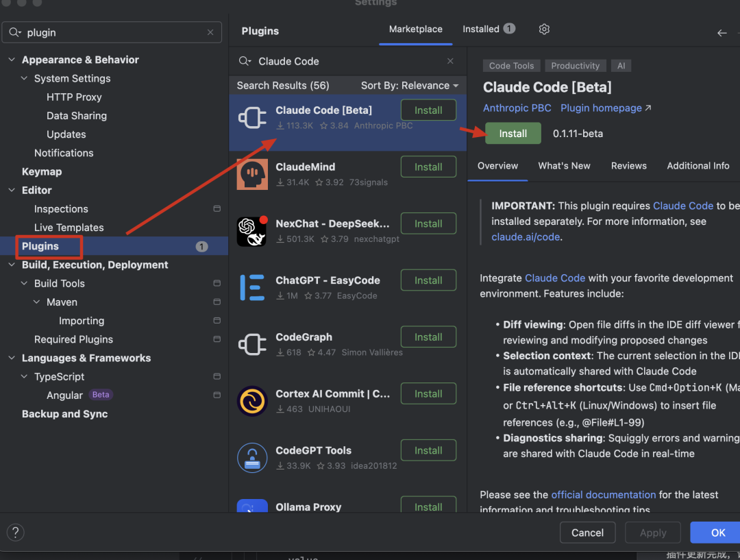Click the Cancel button
The width and height of the screenshot is (740, 560).
[588, 533]
